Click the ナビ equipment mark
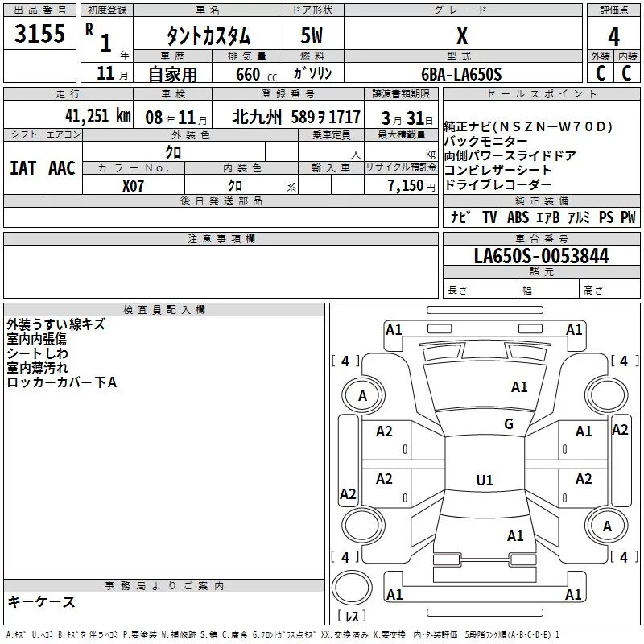Viewport: 644px width, 644px height. coord(460,217)
